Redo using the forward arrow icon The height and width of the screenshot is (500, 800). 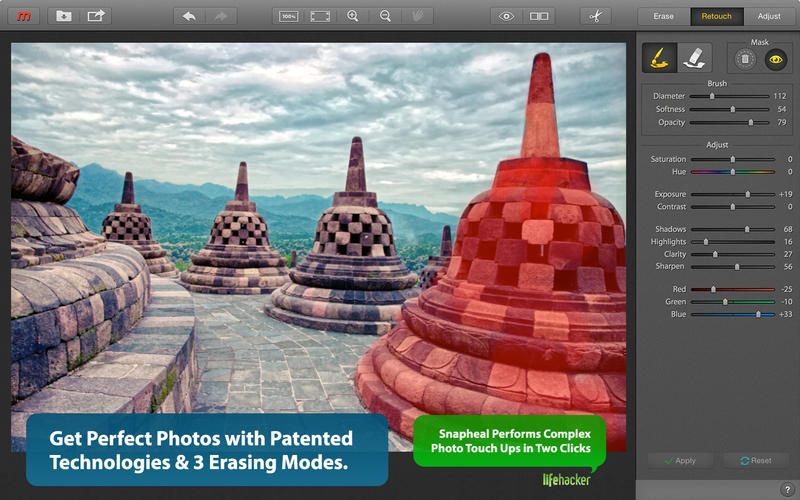tap(221, 16)
